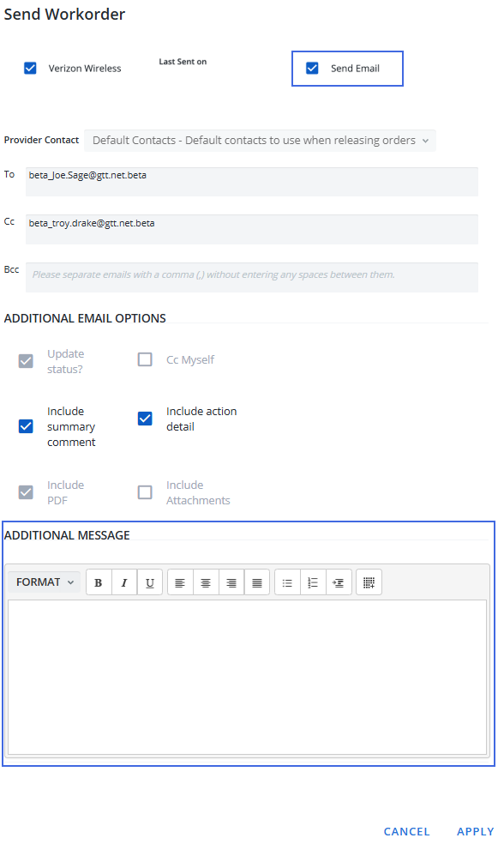
Task: Enable the Cc Myself option
Action: 145,359
